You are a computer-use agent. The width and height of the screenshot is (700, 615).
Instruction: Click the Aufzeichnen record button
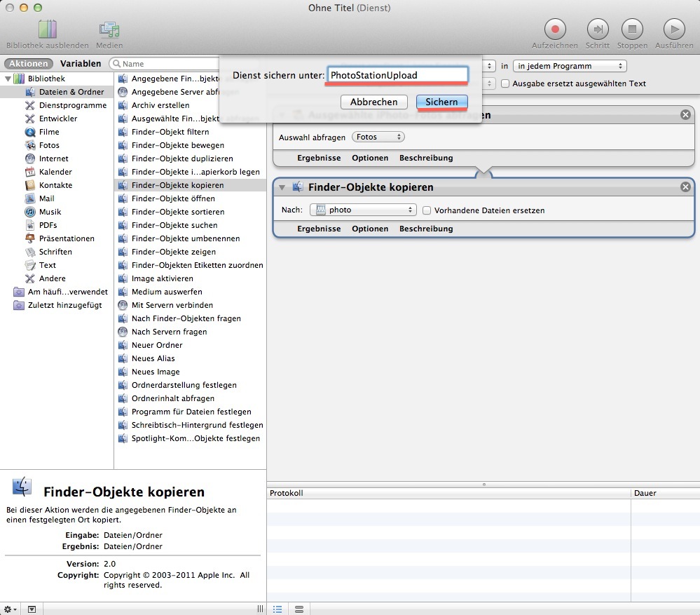click(x=554, y=29)
